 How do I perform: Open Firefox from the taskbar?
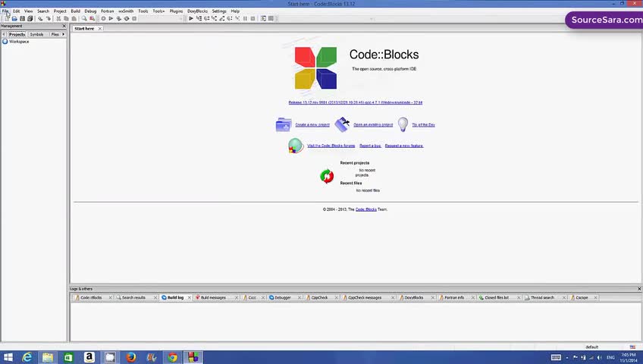point(131,357)
